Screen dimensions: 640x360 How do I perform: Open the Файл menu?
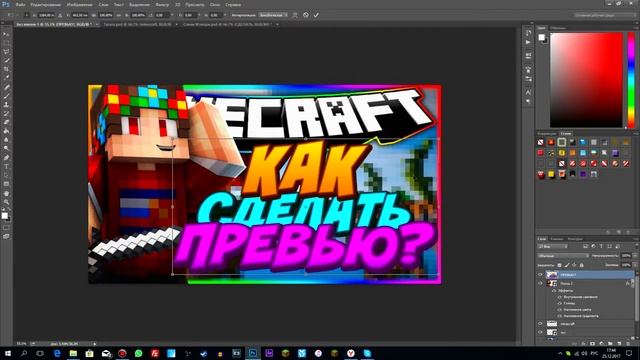coord(20,4)
